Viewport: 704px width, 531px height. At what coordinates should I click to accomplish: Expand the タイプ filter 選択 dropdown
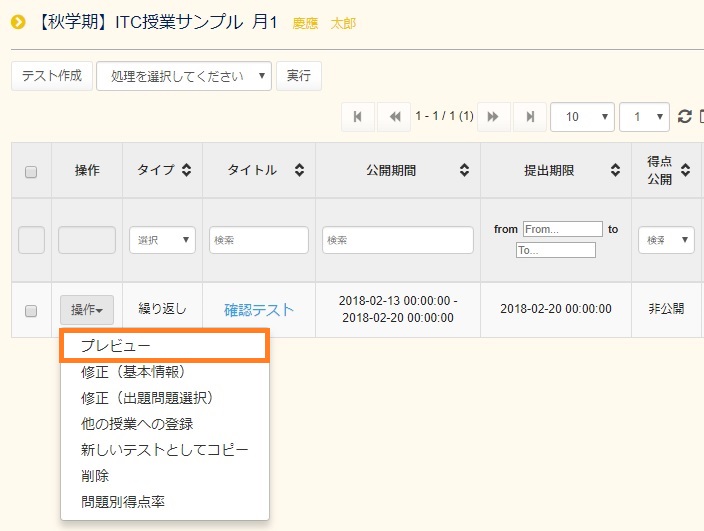pos(162,240)
